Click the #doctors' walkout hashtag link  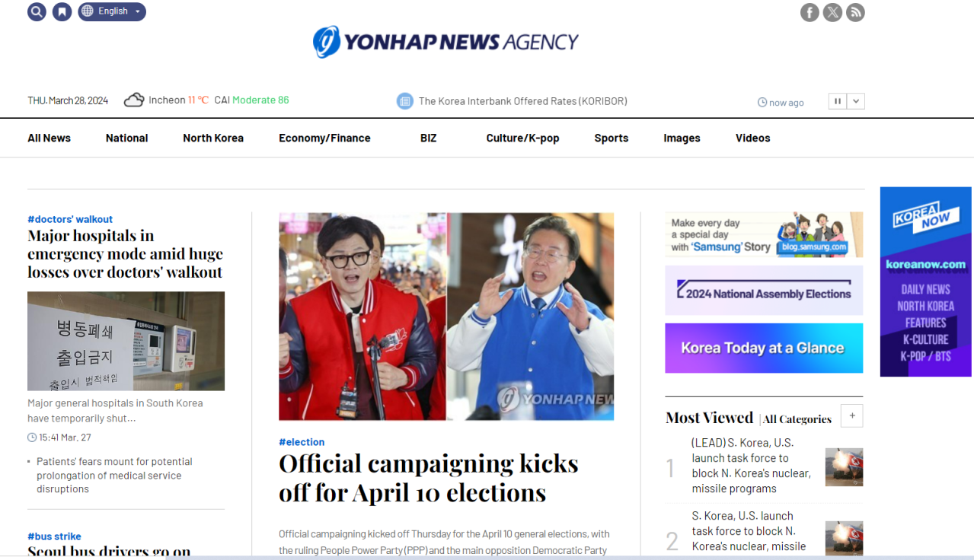[70, 219]
